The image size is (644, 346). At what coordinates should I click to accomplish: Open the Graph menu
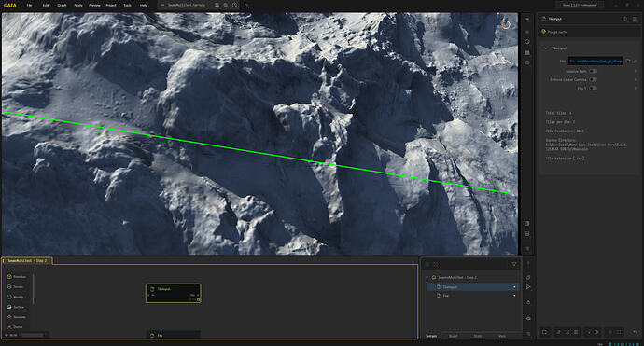[62, 6]
